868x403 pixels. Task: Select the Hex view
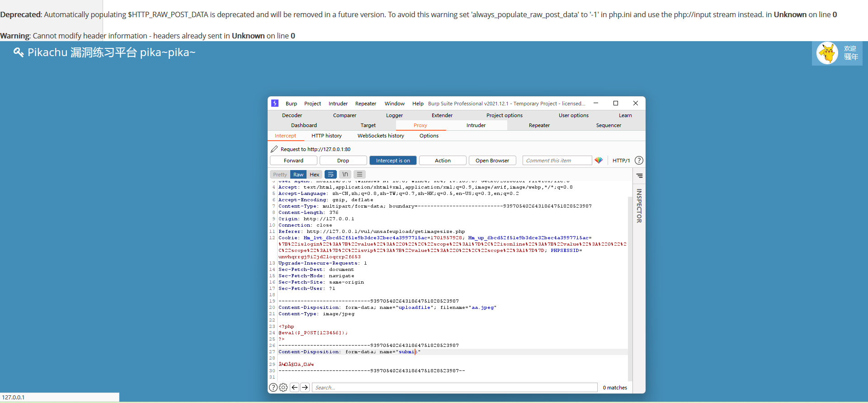[x=314, y=174]
